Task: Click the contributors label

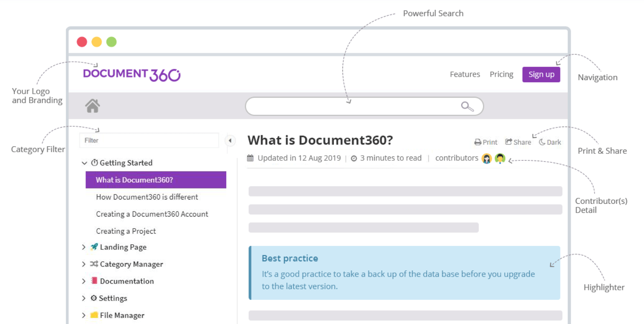Action: (457, 158)
